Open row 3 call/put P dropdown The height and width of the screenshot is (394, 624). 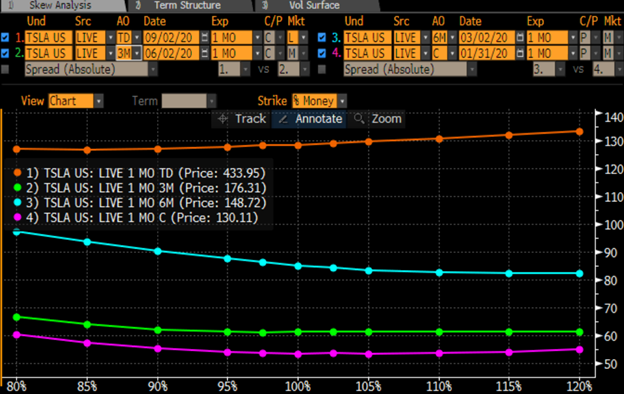pyautogui.click(x=596, y=37)
